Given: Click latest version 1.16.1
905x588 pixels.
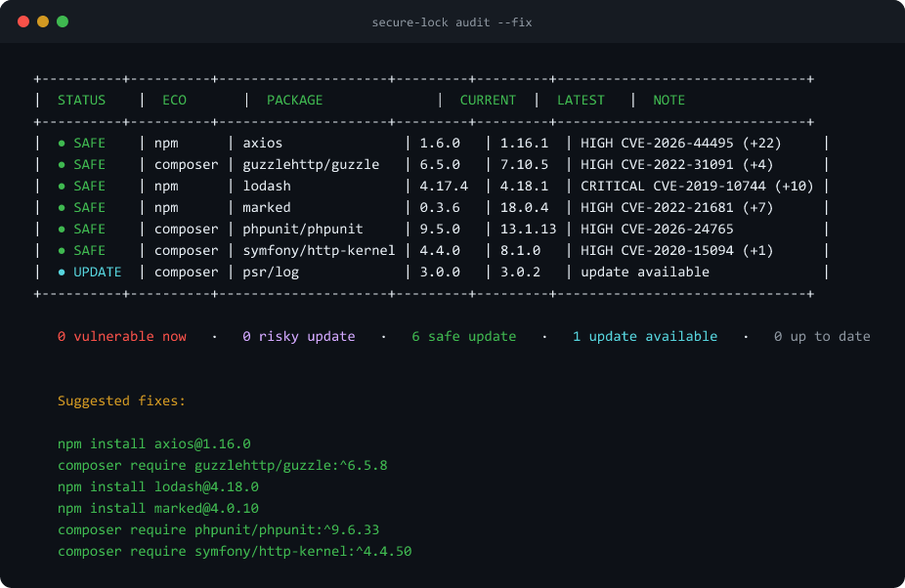Looking at the screenshot, I should [x=524, y=143].
